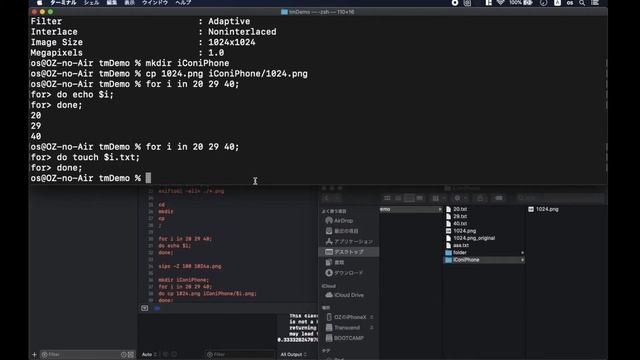Toggle source-control filter in navigator
This screenshot has height=360, width=640.
click(x=131, y=354)
